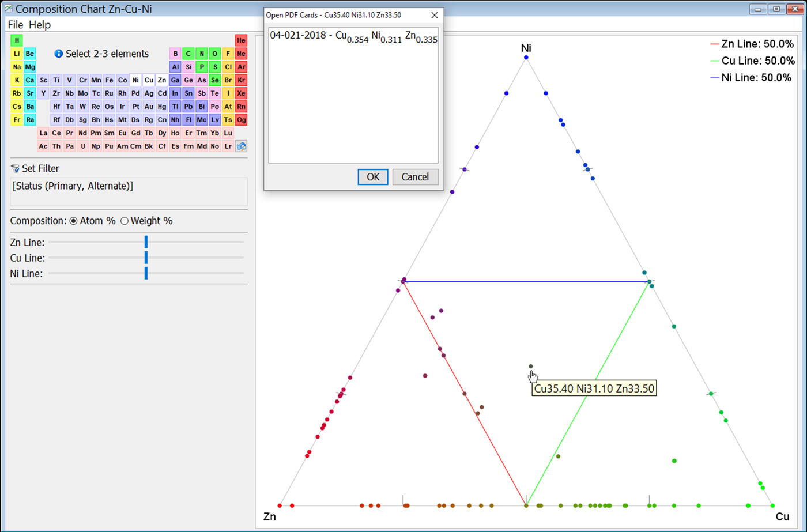
Task: Click the filter text box Status (Primary, Alternate)
Action: [x=129, y=191]
